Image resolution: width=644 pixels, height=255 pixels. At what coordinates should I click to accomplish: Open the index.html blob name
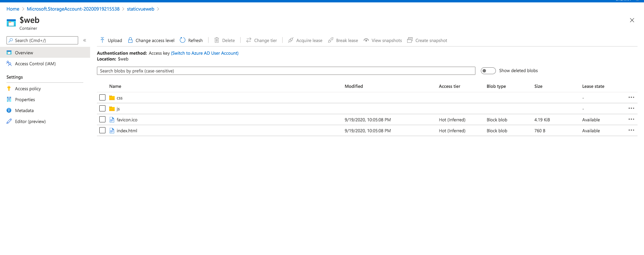pos(127,131)
